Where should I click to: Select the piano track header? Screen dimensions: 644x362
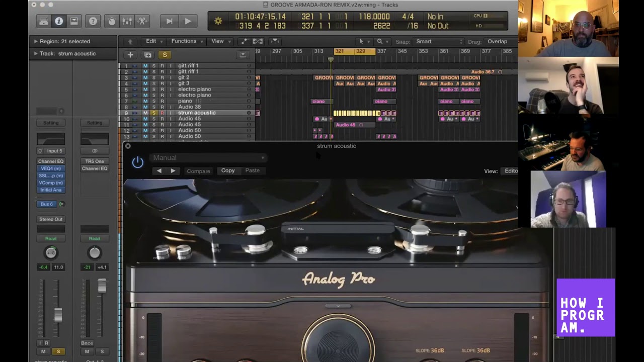187,101
